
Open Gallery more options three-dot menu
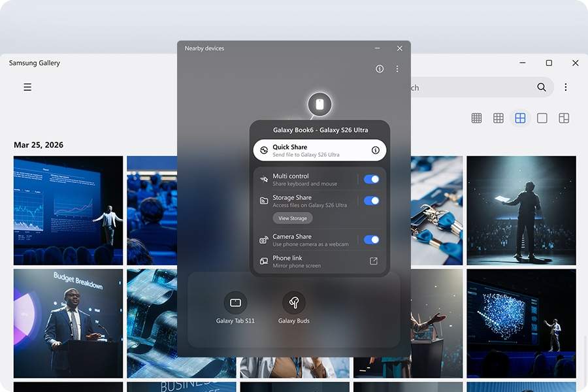coord(566,87)
